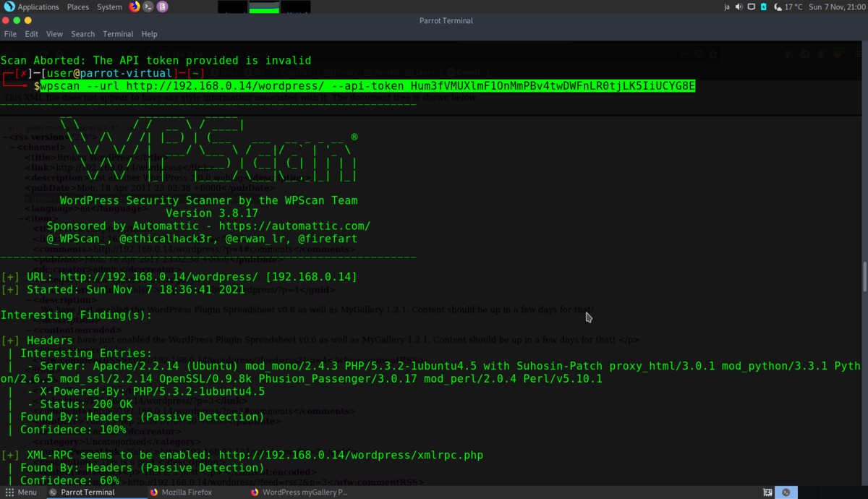Click the user@parrot-virtual prompt text
868x499 pixels.
[x=110, y=73]
